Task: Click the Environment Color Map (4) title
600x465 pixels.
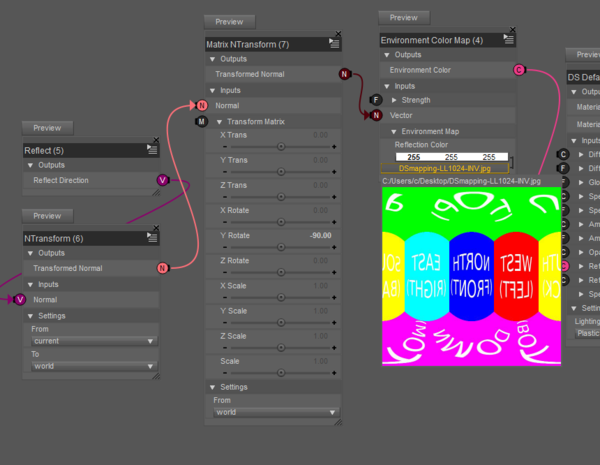Action: [432, 40]
